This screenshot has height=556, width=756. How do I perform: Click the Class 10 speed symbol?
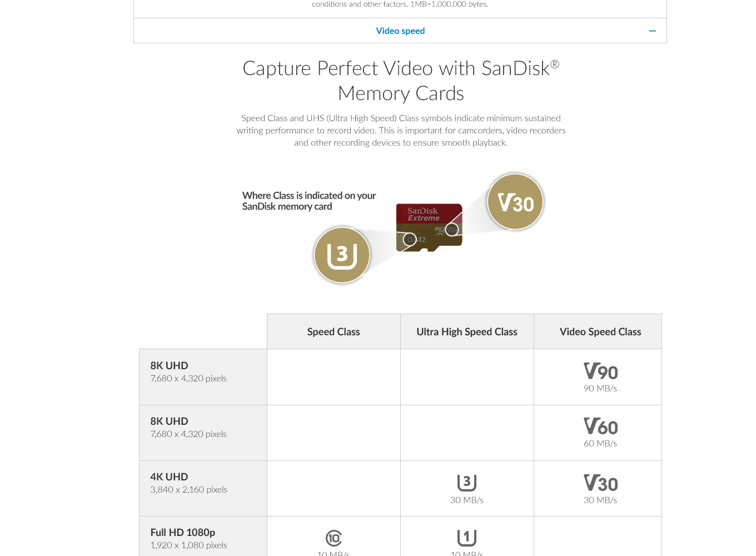(334, 538)
